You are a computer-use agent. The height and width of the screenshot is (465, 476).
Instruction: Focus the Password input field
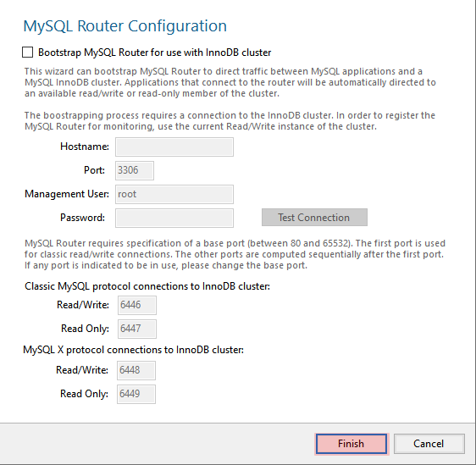[x=174, y=218]
